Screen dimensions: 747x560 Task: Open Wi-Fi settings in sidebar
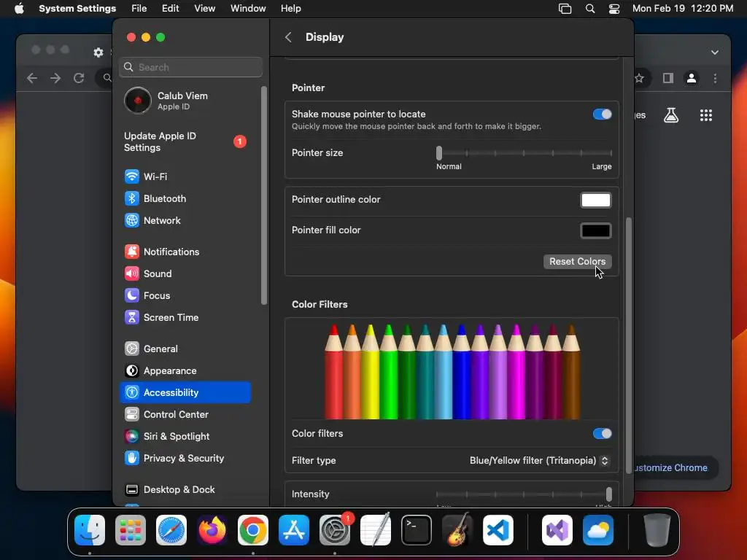click(185, 176)
